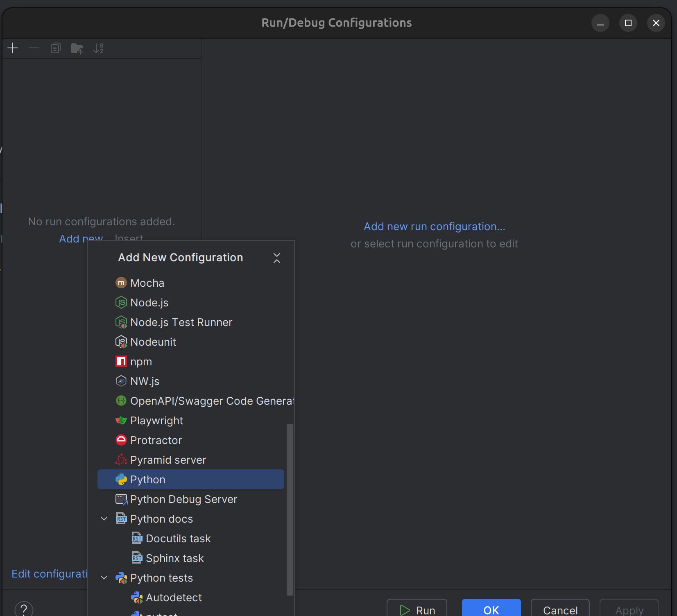
Task: Click the Edit configurations link
Action: [49, 573]
